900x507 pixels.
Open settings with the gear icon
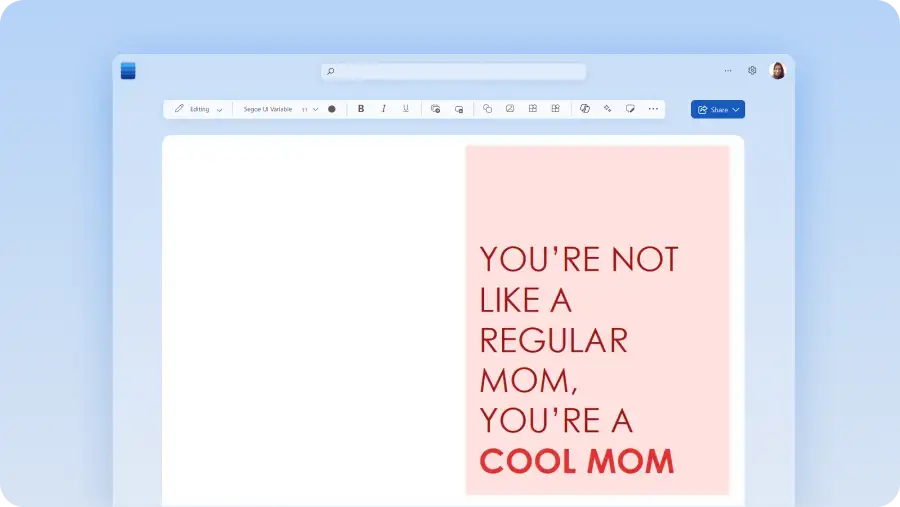pos(752,71)
